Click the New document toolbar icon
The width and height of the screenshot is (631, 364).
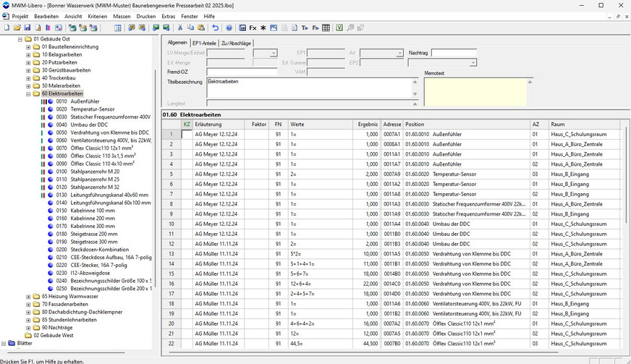(7, 27)
